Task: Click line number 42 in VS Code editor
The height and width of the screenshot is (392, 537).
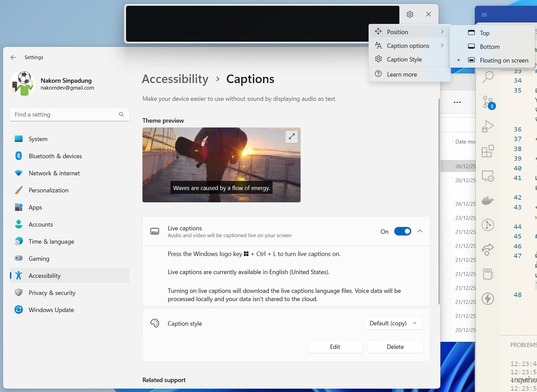Action: pyautogui.click(x=518, y=198)
